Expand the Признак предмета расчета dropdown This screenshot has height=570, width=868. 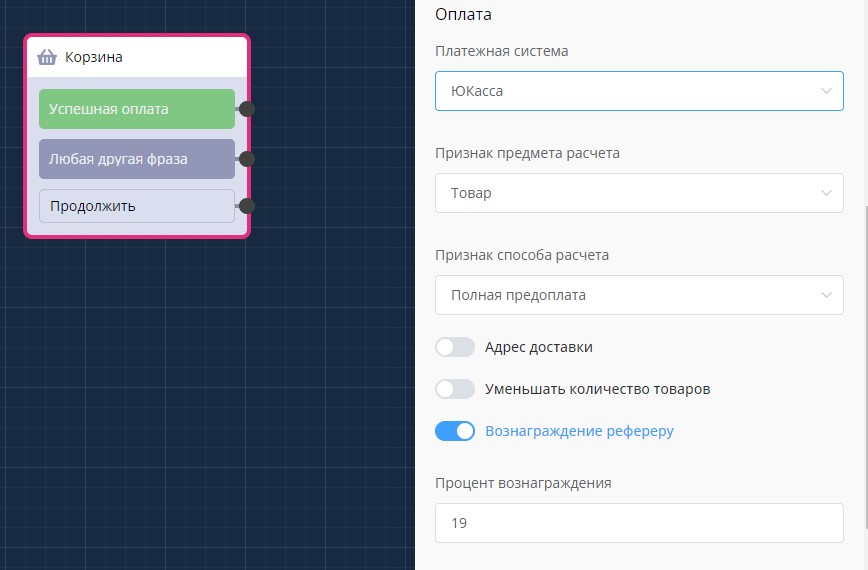point(639,193)
